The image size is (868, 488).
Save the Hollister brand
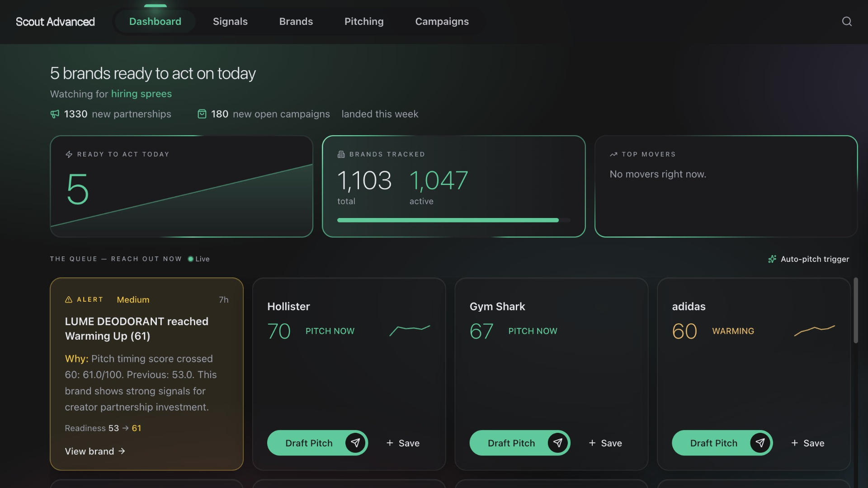point(403,443)
